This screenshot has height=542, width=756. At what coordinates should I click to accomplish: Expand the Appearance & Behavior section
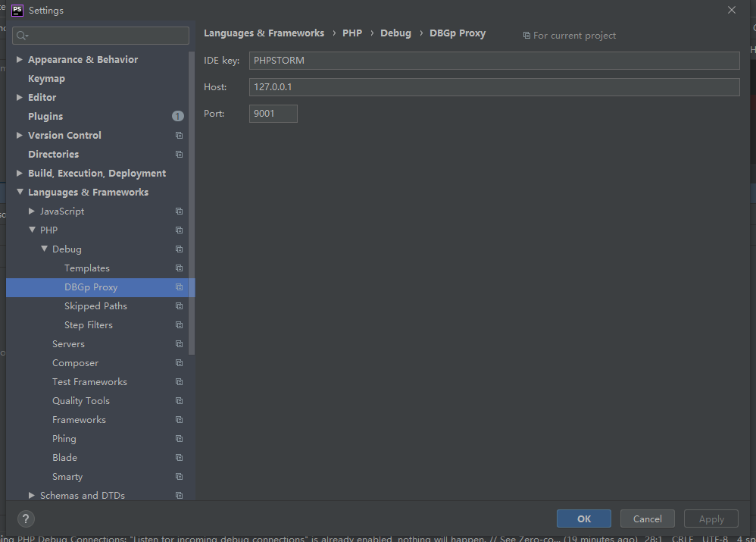click(19, 59)
